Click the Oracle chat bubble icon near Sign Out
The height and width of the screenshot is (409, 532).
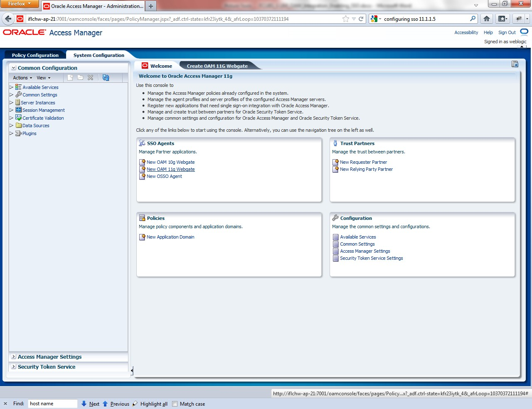click(524, 32)
